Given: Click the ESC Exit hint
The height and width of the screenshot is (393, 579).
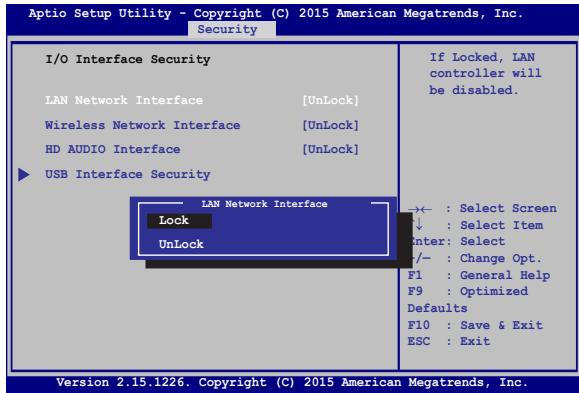Looking at the screenshot, I should (x=449, y=341).
